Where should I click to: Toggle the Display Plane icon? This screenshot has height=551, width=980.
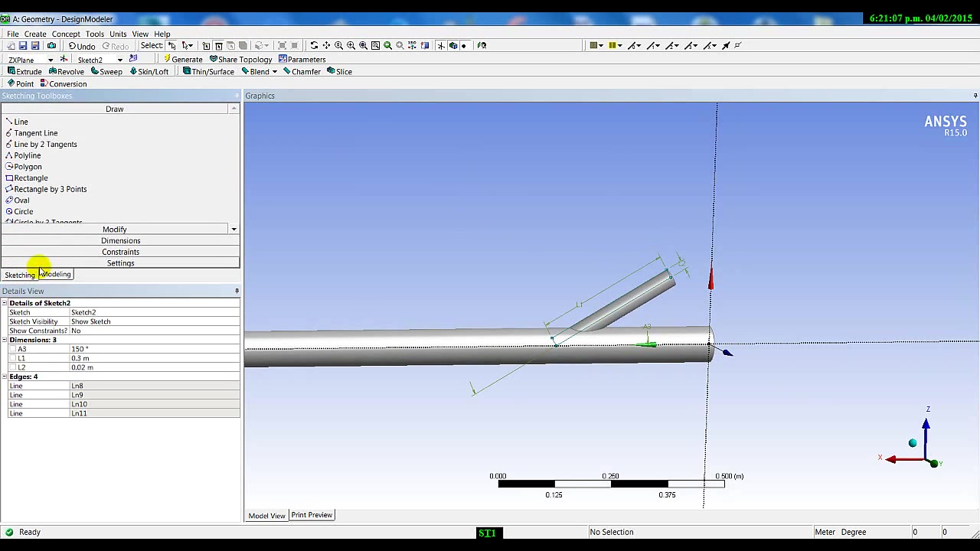coord(441,46)
